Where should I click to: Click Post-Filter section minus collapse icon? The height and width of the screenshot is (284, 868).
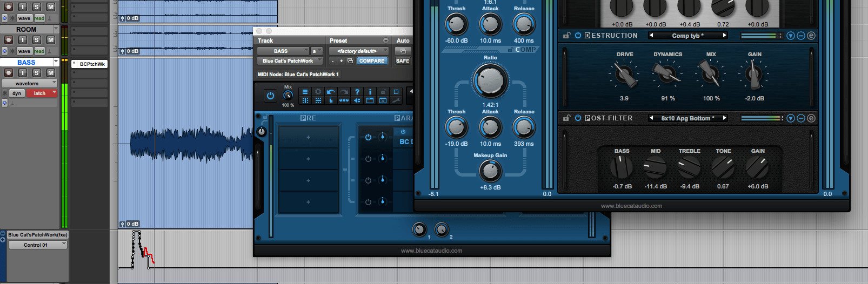click(x=801, y=118)
